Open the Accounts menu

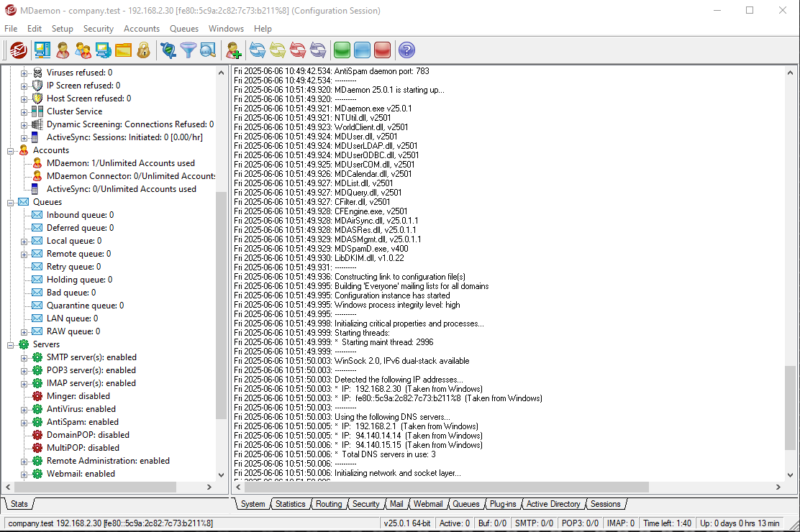tap(141, 29)
